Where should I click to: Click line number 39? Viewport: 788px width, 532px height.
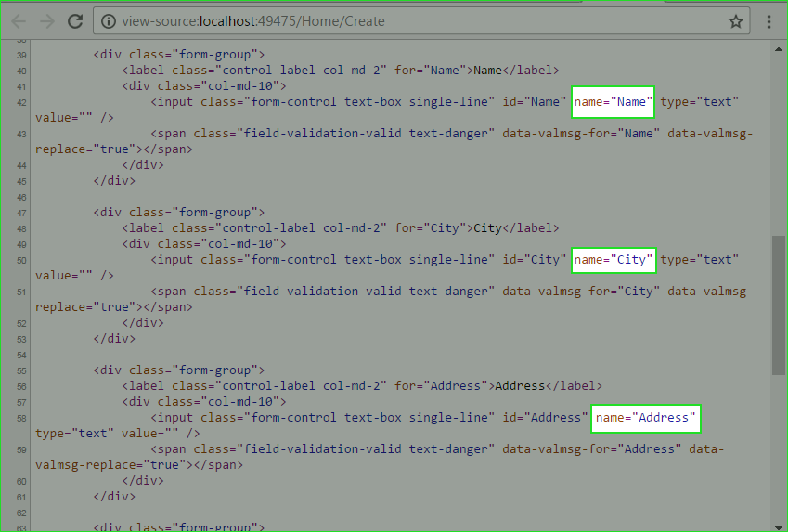(x=21, y=56)
